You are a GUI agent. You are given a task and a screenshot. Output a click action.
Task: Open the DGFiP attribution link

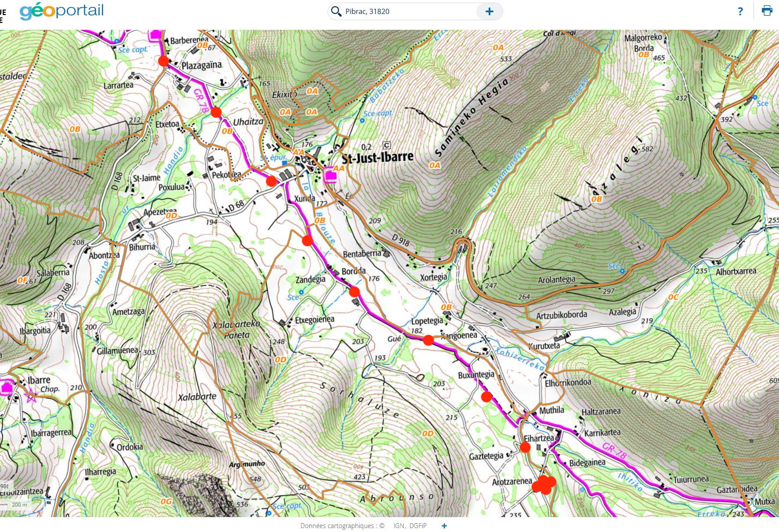click(x=418, y=526)
